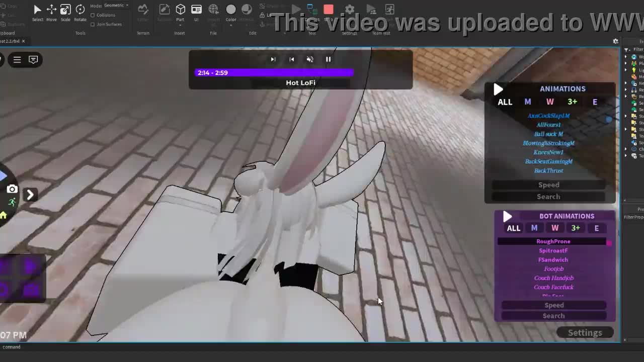Pause the Hot LoFi track

click(328, 59)
